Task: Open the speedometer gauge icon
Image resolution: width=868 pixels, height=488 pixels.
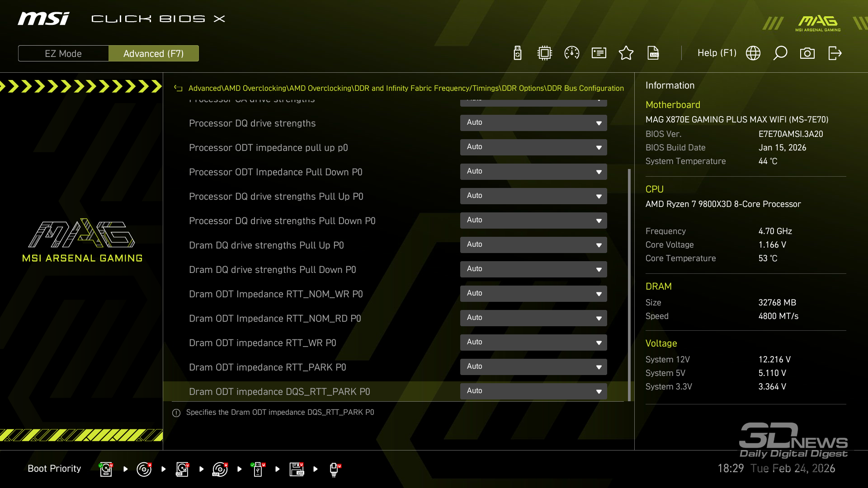Action: (572, 53)
